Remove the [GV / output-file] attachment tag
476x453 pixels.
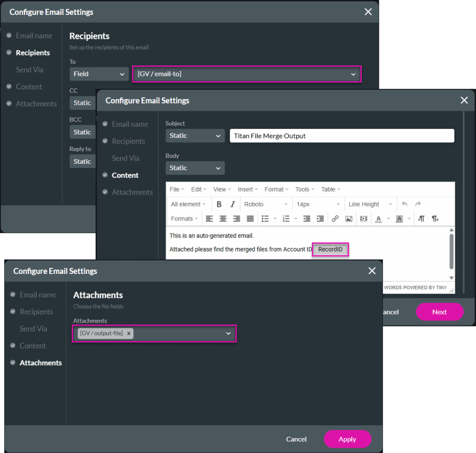click(x=128, y=333)
